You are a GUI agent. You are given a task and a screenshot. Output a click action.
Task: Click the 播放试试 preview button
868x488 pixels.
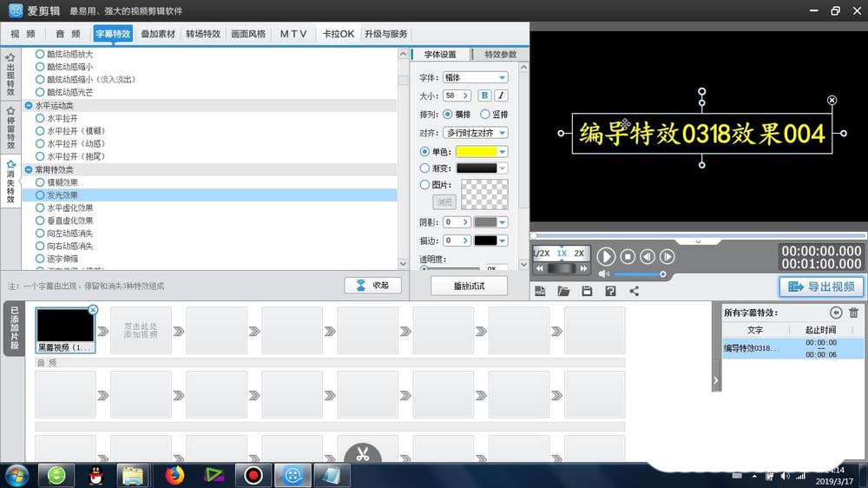coord(469,286)
